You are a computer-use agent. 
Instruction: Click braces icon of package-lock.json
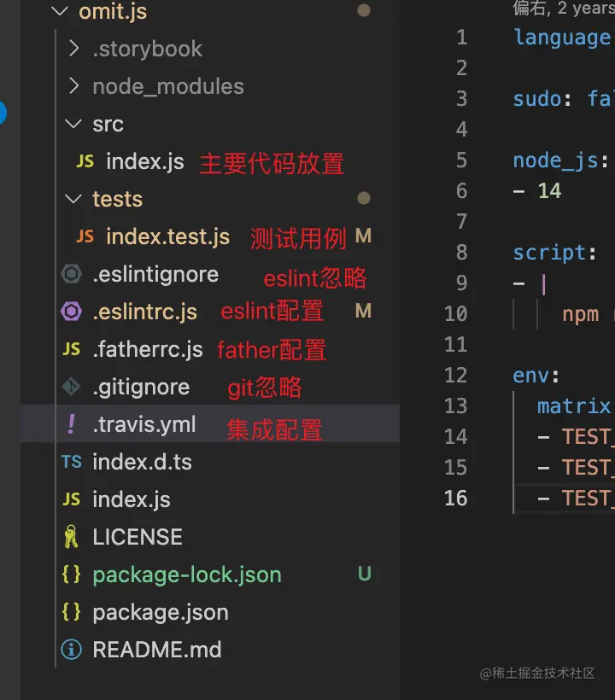coord(72,575)
